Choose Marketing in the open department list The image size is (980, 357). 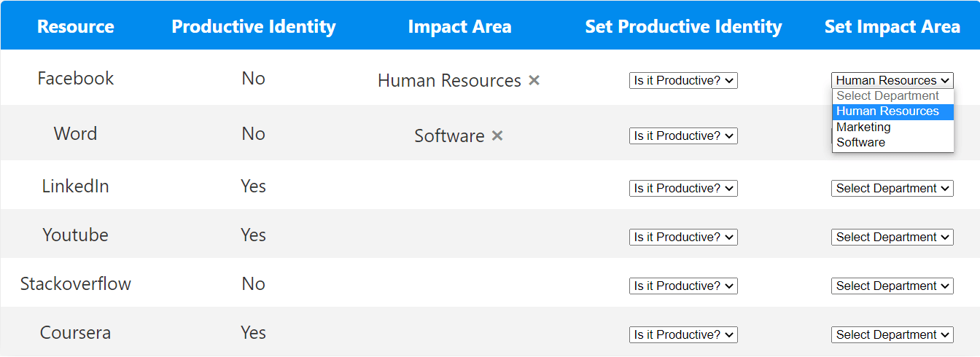[863, 127]
